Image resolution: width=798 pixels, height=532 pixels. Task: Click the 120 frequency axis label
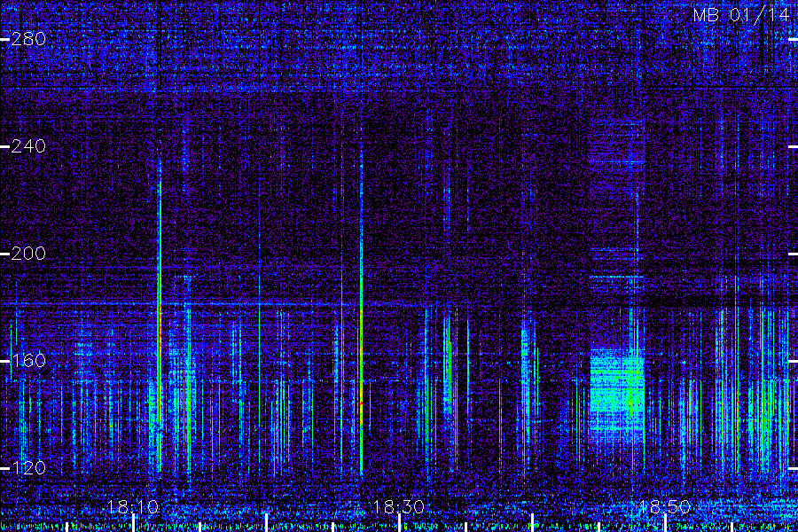pyautogui.click(x=28, y=468)
